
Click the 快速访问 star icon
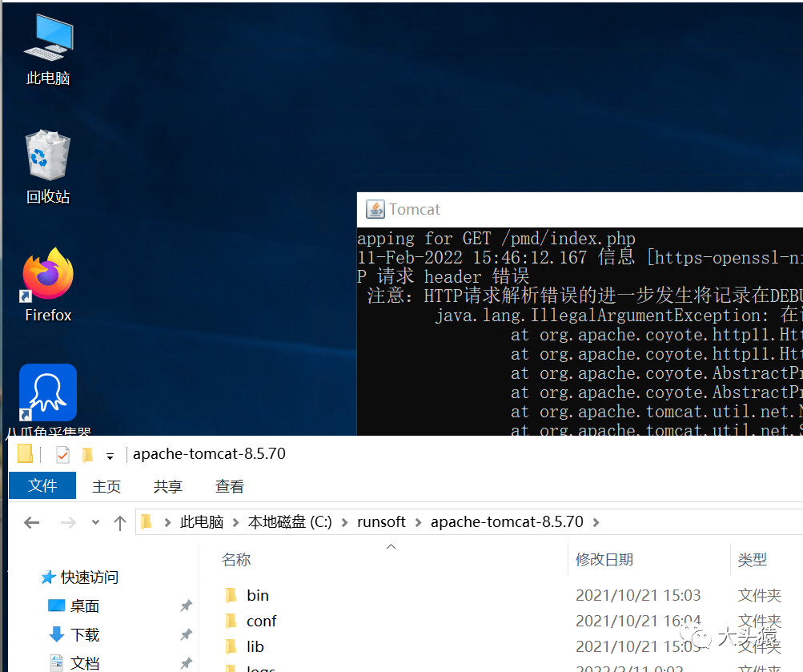[x=48, y=577]
